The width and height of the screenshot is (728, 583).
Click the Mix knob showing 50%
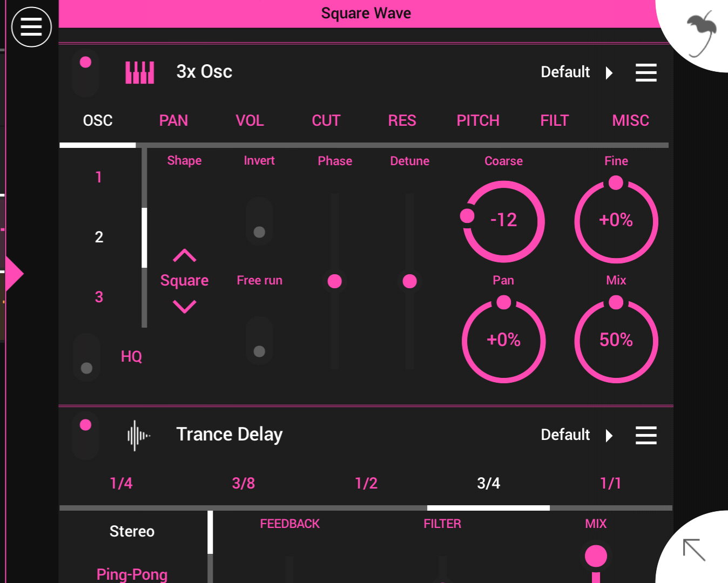[616, 341]
